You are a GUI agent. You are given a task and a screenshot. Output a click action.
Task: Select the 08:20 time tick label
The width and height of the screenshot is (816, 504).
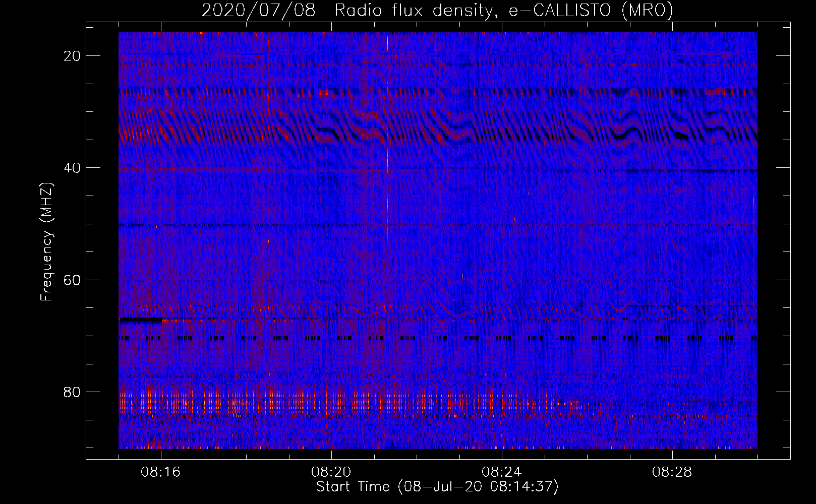click(331, 472)
